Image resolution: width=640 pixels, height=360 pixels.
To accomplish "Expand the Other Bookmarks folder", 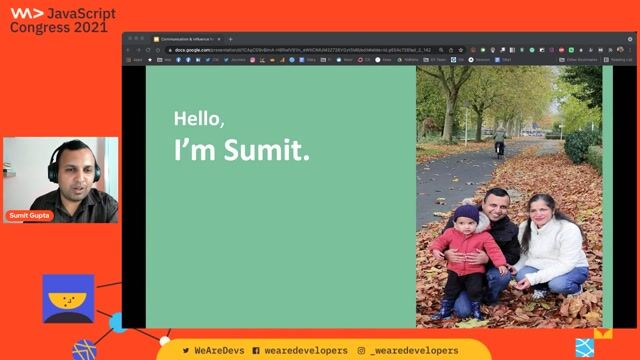I will click(578, 60).
